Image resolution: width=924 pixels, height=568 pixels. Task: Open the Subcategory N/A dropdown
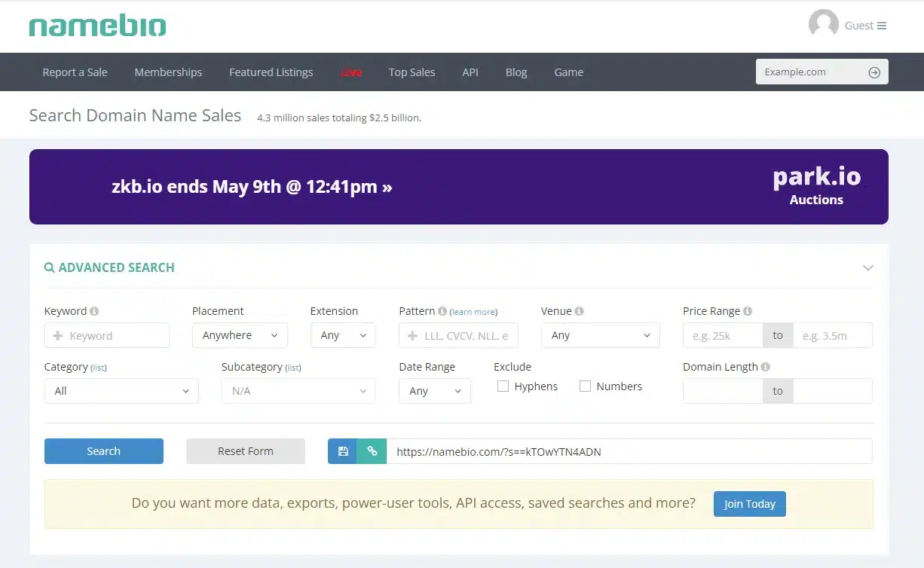(x=298, y=391)
